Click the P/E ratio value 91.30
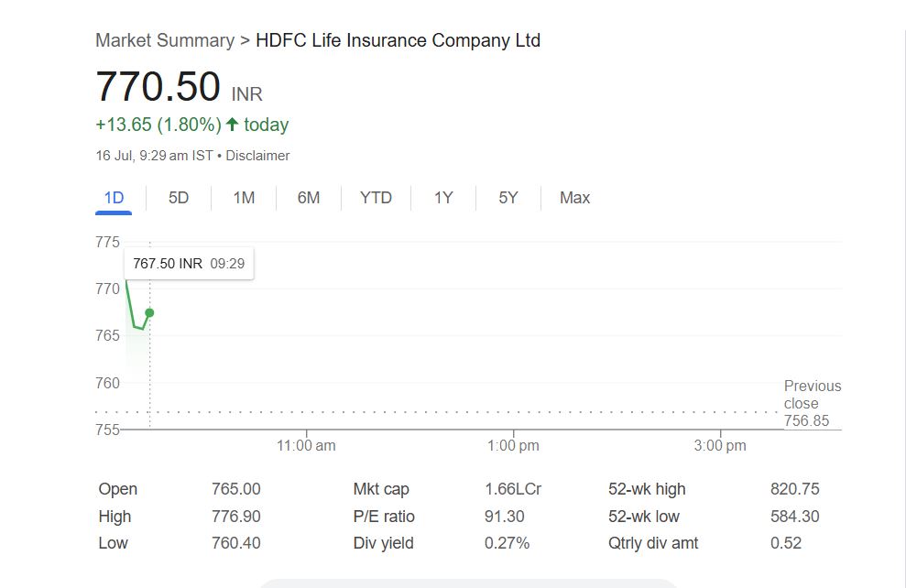Screen dimensions: 906x588 point(504,517)
